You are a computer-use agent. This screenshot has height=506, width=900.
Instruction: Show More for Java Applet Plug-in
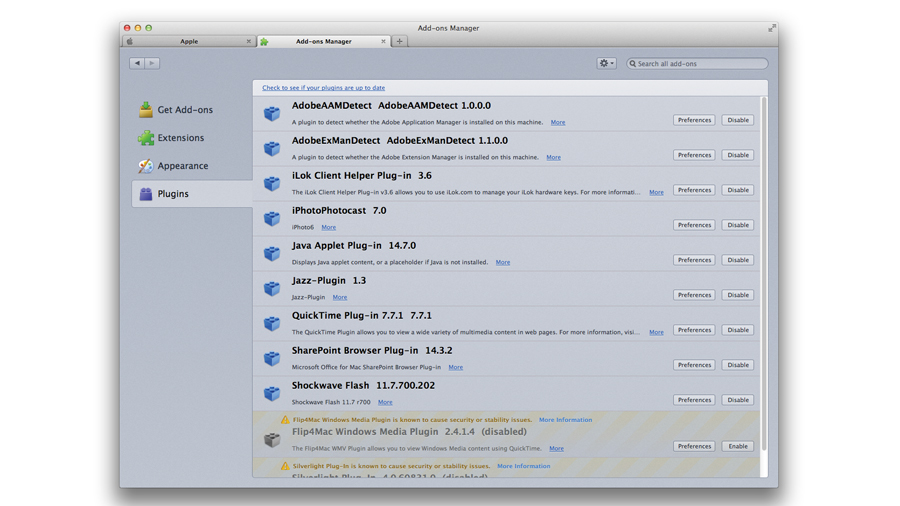[503, 262]
